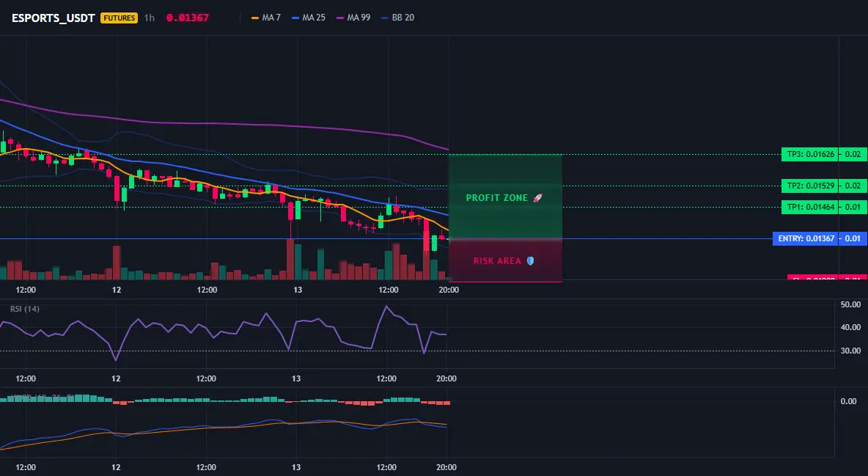The image size is (868, 476).
Task: Toggle the MA 99 legend entry
Action: tap(354, 18)
